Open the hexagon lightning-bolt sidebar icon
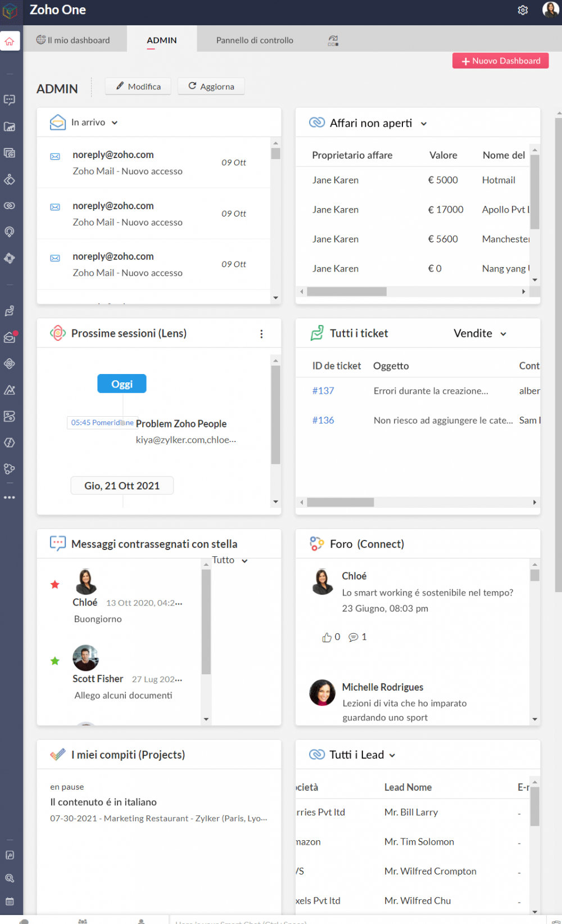 click(10, 443)
